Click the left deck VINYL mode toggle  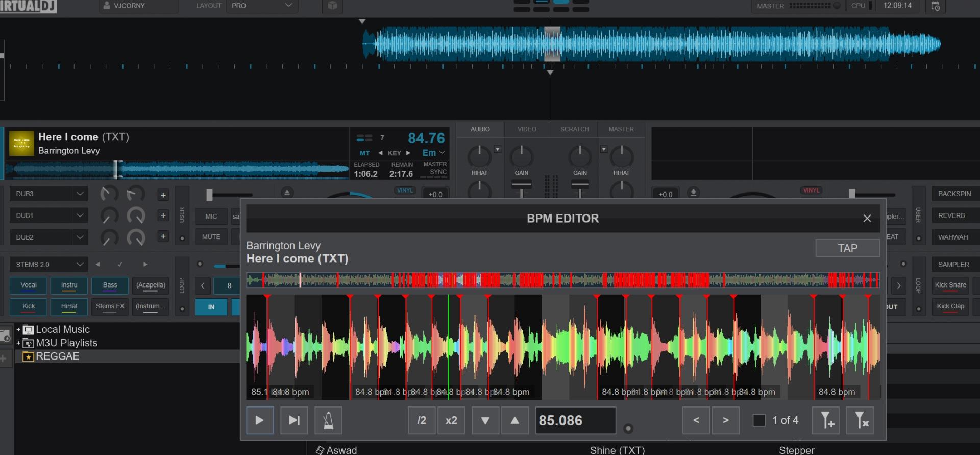pyautogui.click(x=405, y=190)
